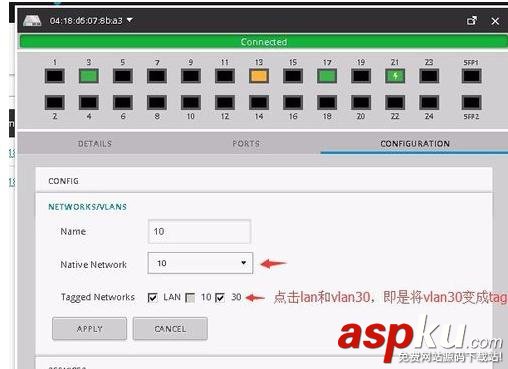
Task: Click port 9 icon
Action: point(191,76)
